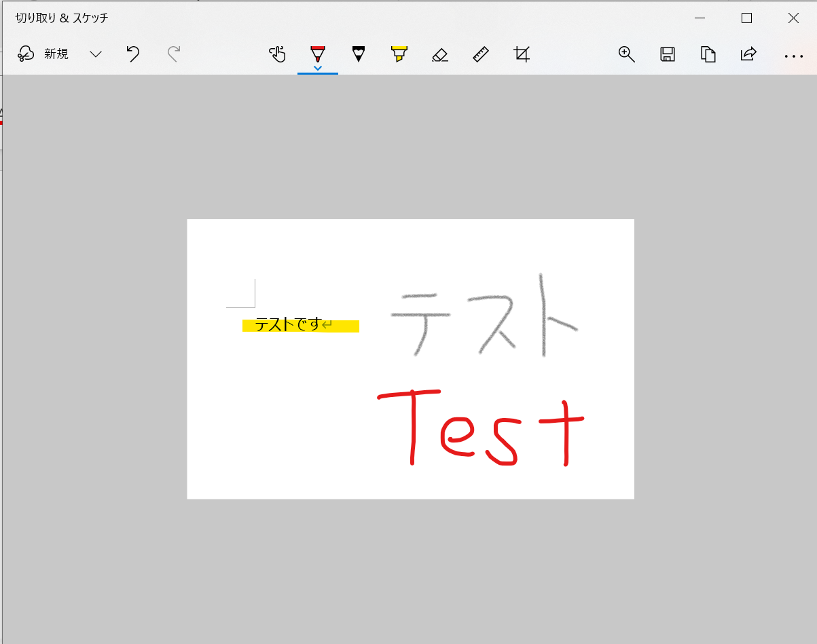Select the yellow highlighter tool
This screenshot has width=817, height=644.
tap(399, 54)
